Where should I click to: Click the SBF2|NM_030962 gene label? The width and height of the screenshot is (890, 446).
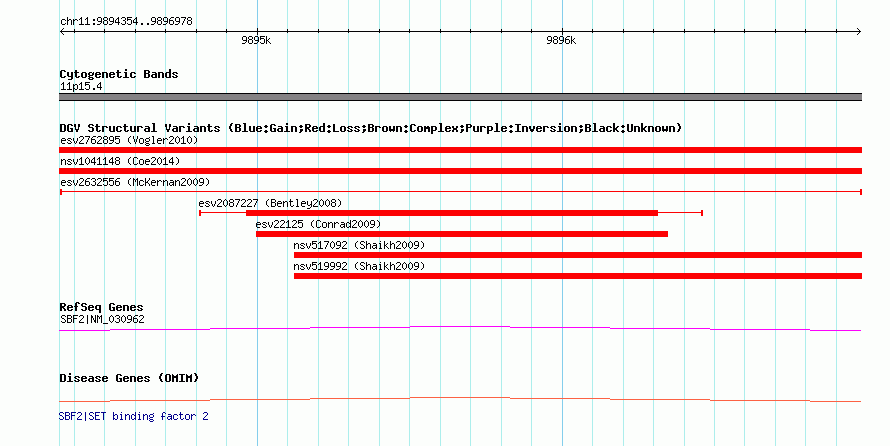pyautogui.click(x=102, y=319)
